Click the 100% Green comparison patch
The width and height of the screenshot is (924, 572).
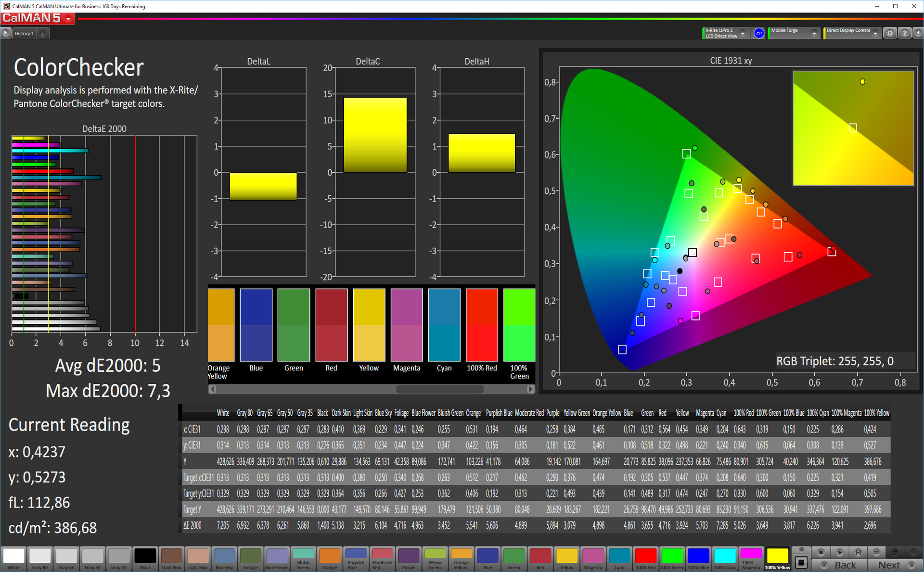519,325
